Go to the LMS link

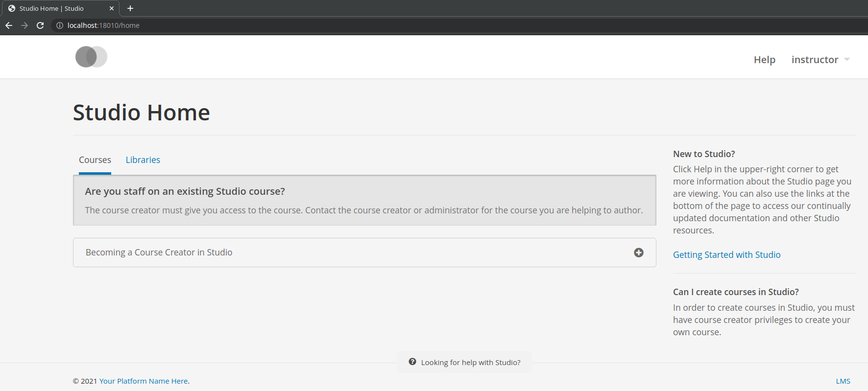click(x=843, y=381)
